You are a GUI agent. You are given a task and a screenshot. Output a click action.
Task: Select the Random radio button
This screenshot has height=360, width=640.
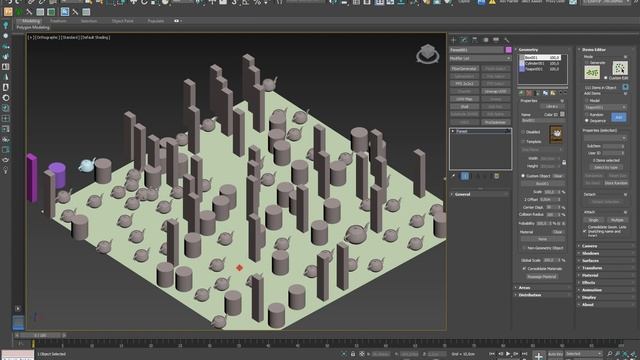[587, 115]
